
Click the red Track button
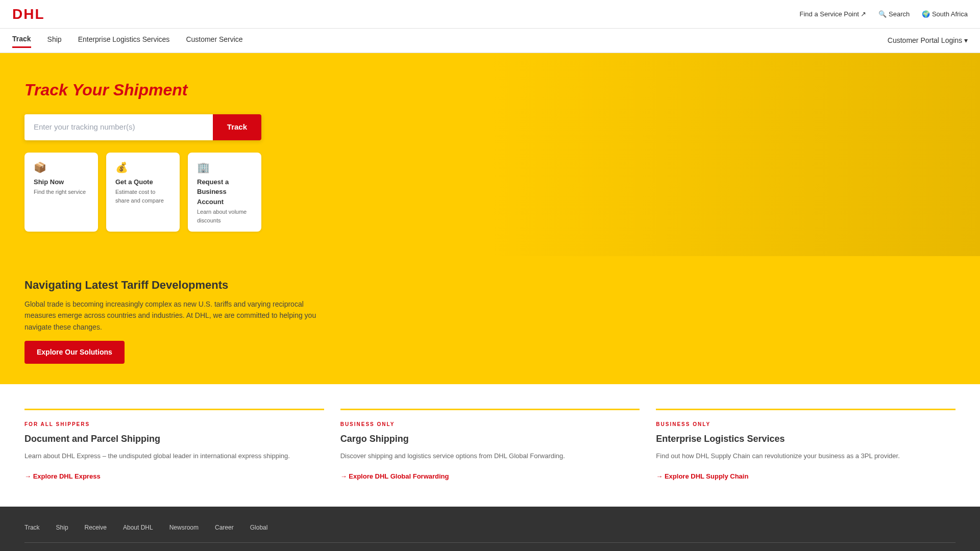[x=237, y=127]
